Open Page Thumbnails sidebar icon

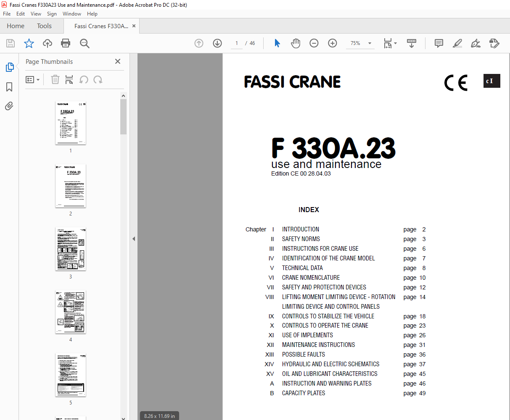click(x=9, y=67)
